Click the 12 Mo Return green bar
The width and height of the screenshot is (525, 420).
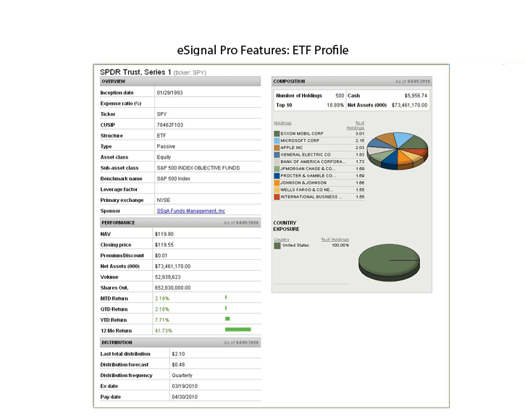(238, 329)
